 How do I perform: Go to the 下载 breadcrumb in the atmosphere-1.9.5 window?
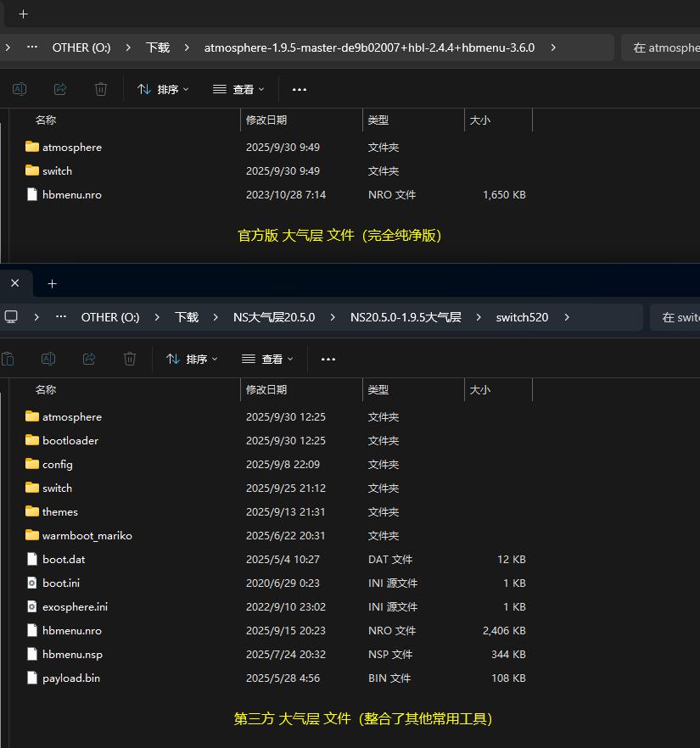click(x=158, y=47)
